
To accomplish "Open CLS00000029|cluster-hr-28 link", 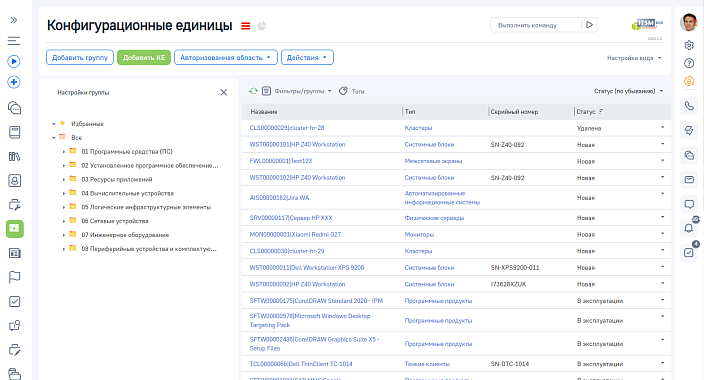I will [287, 128].
